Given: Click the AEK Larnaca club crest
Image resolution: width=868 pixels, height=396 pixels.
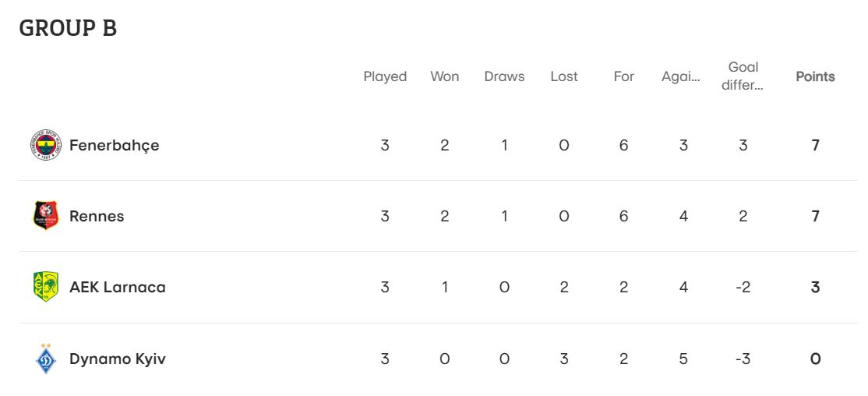Looking at the screenshot, I should point(46,287).
